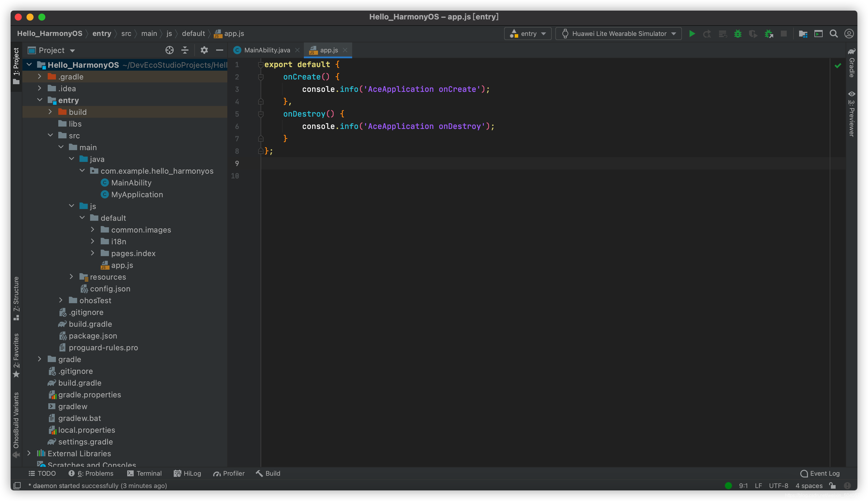Click the UTF-8 encoding selector

coord(778,485)
